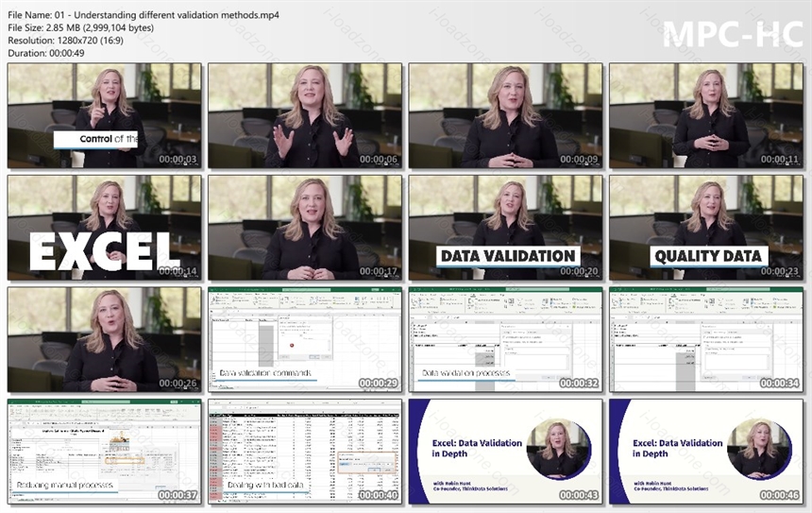This screenshot has height=513, width=812.
Task: Click the MPC-HC logo
Action: click(x=733, y=34)
